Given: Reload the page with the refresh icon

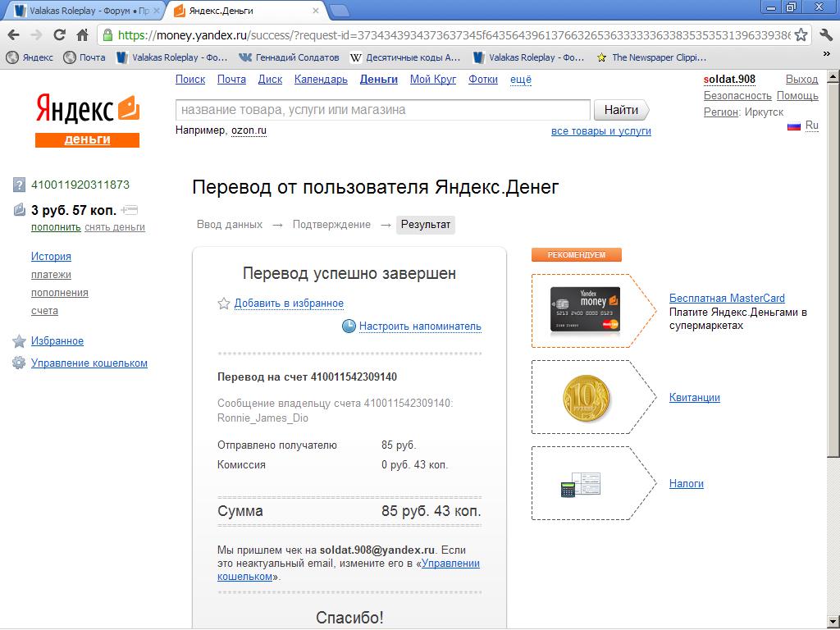Looking at the screenshot, I should click(x=59, y=35).
